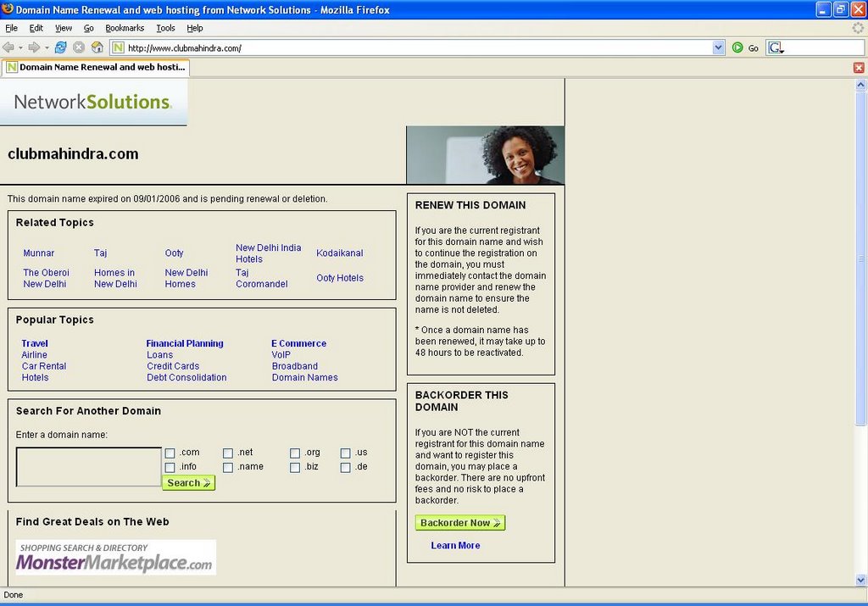The width and height of the screenshot is (868, 606).
Task: Click the MonsterMarketplace.com banner
Action: coord(115,558)
